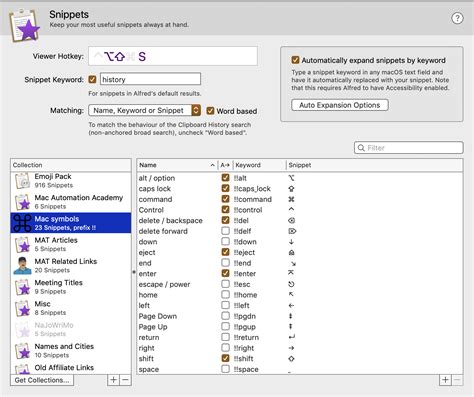Open the help question mark icon
This screenshot has width=474, height=397.
click(x=457, y=18)
